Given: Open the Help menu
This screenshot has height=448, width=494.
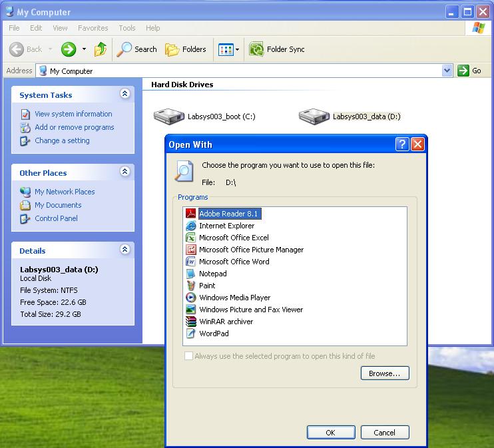Looking at the screenshot, I should (x=153, y=28).
